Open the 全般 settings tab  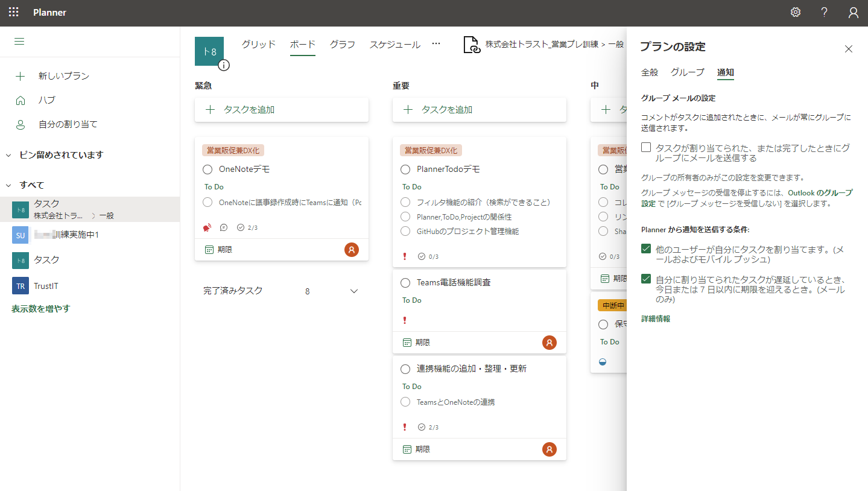[650, 72]
